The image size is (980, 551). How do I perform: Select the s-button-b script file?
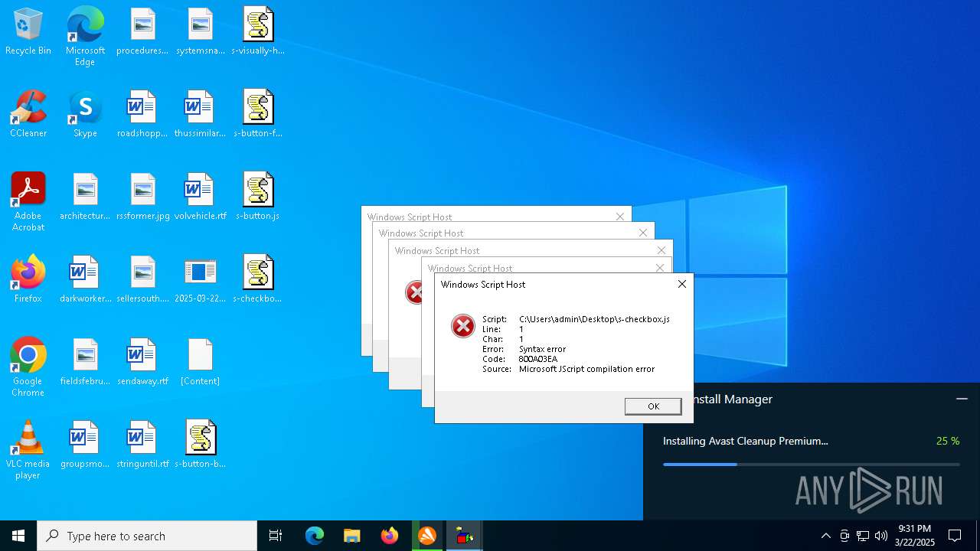point(200,445)
